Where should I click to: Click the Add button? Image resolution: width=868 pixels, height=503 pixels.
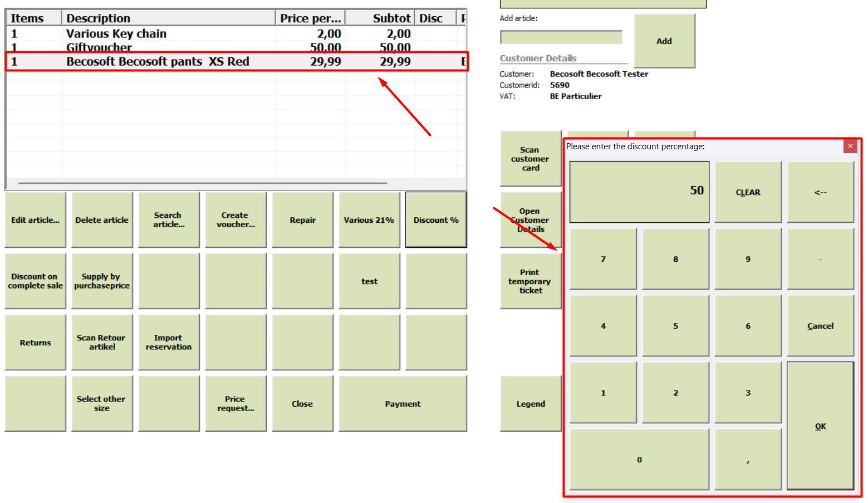tap(664, 41)
